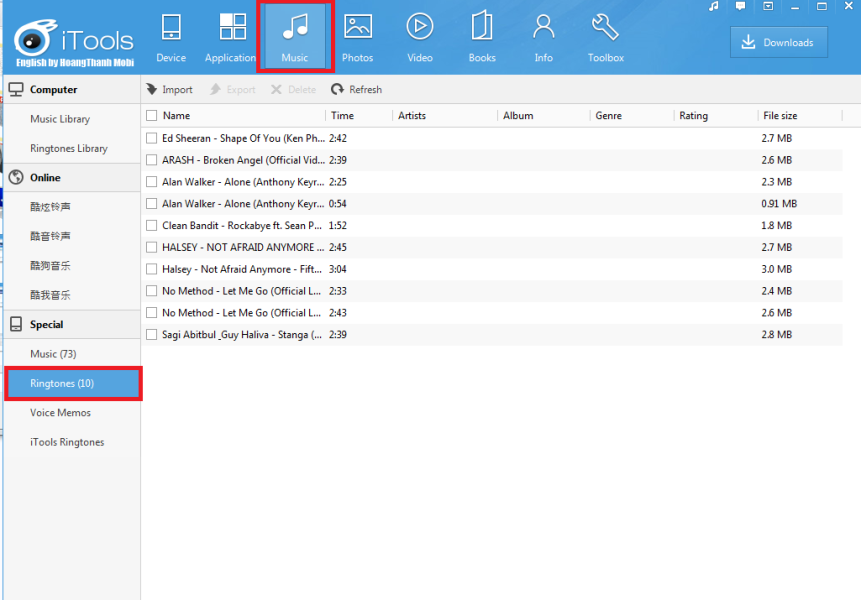This screenshot has width=861, height=600.
Task: Go to the Photos section
Action: coord(357,38)
